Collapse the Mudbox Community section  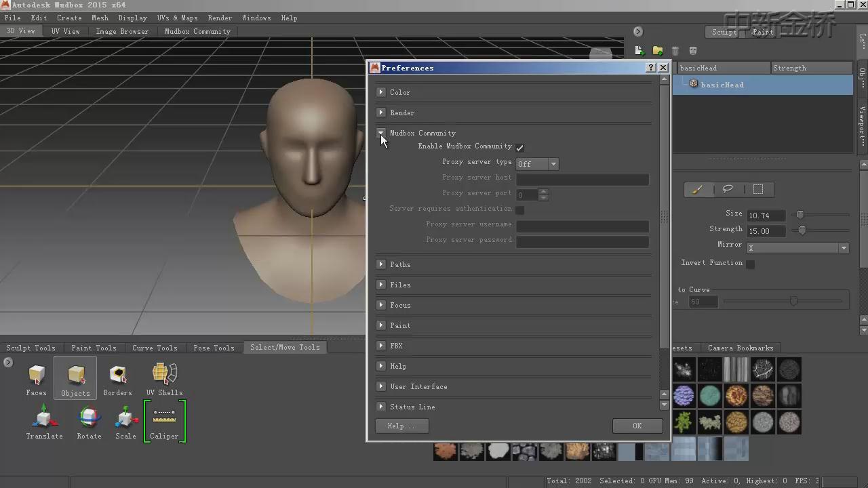(381, 133)
